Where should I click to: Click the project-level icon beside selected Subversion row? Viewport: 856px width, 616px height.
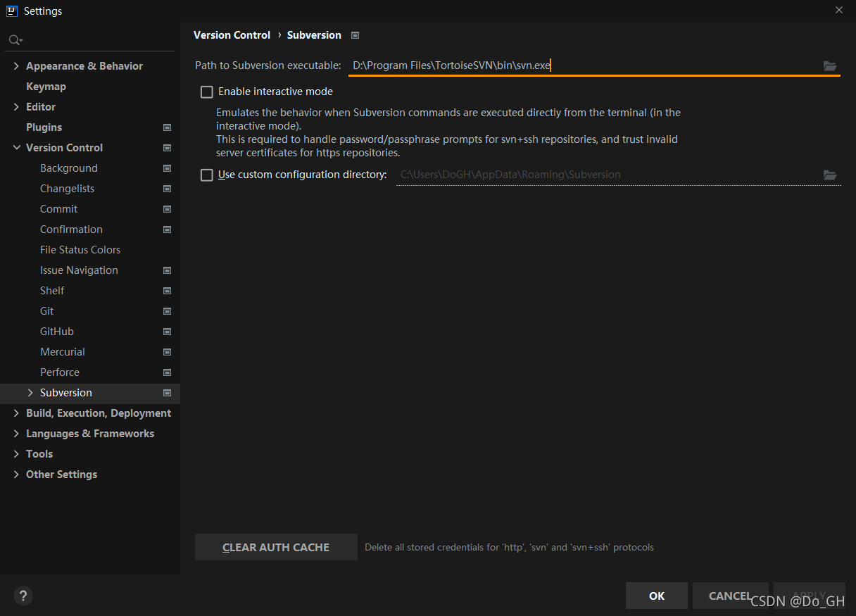[x=168, y=393]
